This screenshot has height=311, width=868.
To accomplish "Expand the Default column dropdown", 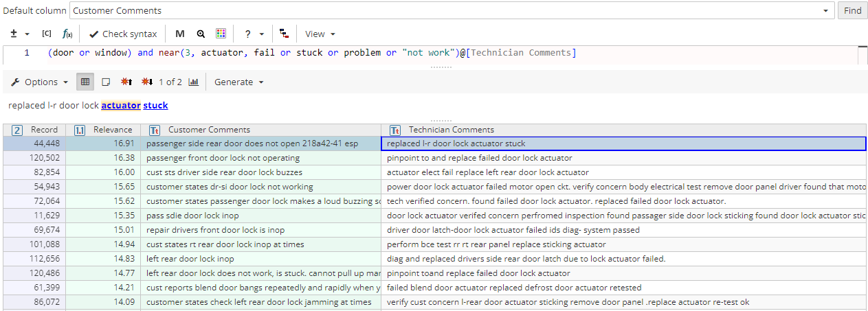I will tap(825, 11).
